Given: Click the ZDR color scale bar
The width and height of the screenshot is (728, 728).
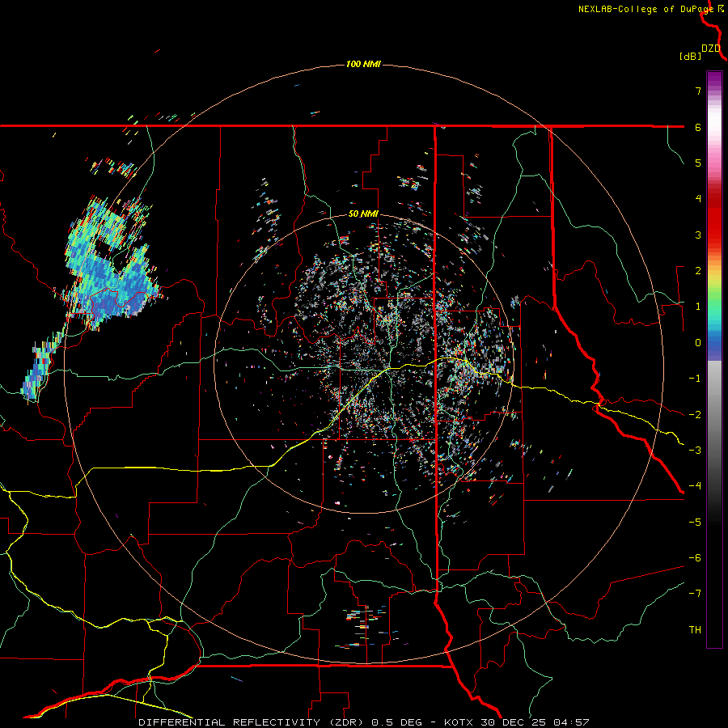Looking at the screenshot, I should pyautogui.click(x=714, y=359).
